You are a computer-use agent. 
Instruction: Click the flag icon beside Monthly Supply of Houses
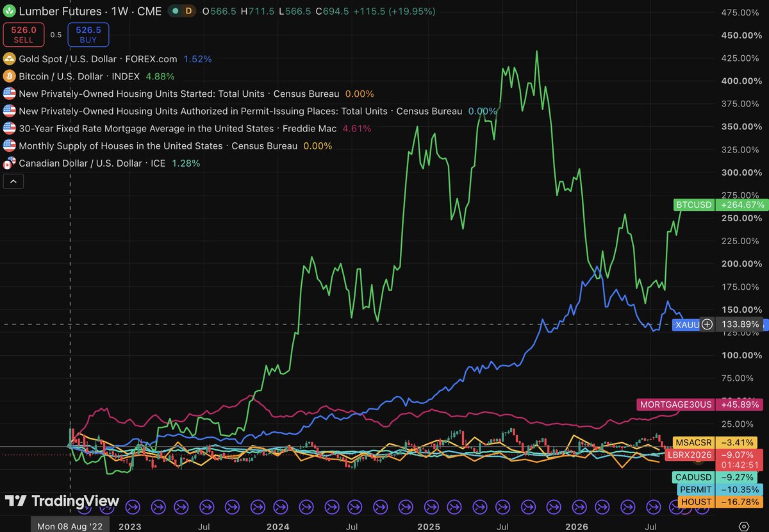coord(9,145)
